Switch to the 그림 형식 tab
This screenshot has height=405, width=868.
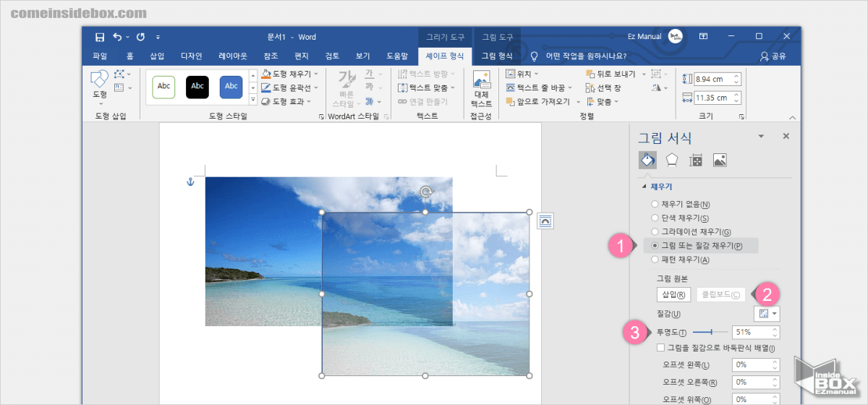tap(497, 56)
